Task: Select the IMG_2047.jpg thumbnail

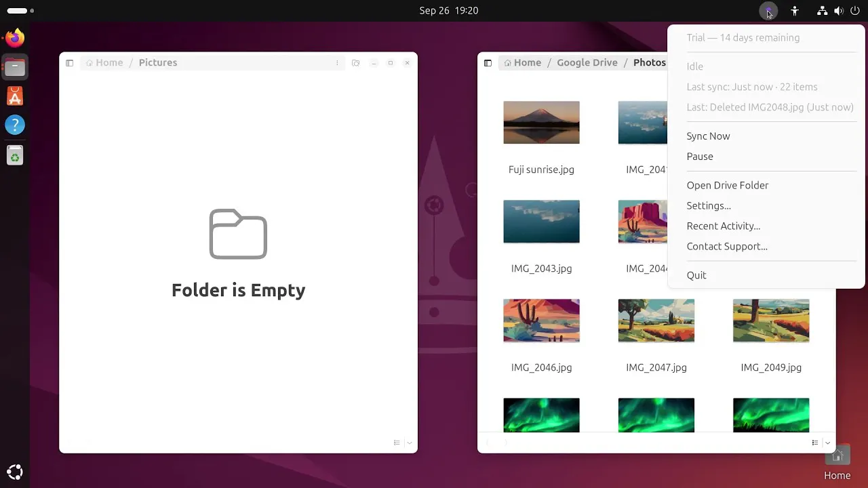Action: [x=656, y=321]
